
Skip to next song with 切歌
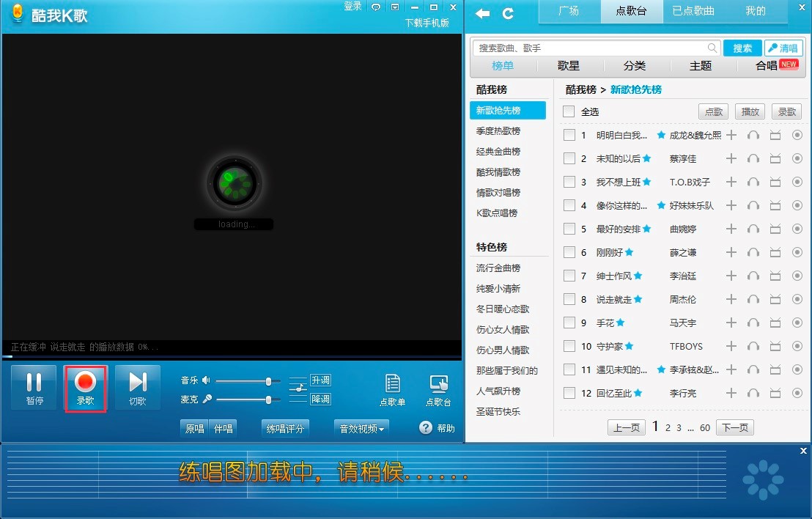click(x=138, y=388)
